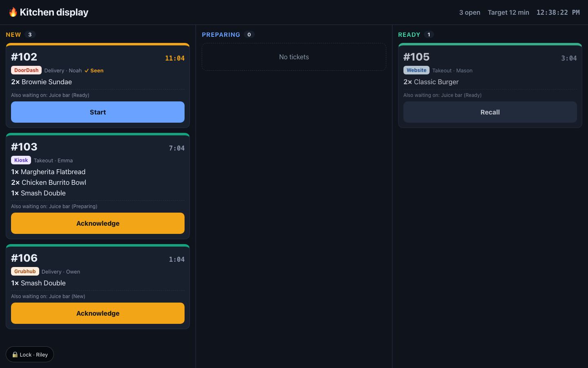The image size is (588, 368).
Task: Click the Kiosk badge on ticket #103
Action: pyautogui.click(x=21, y=160)
